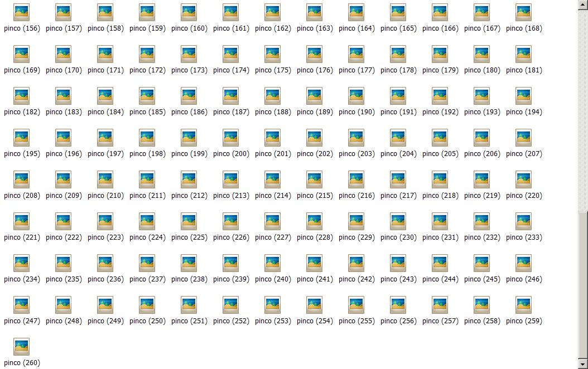Pick the pinco (233) file icon
The height and width of the screenshot is (369, 588).
coord(523,221)
